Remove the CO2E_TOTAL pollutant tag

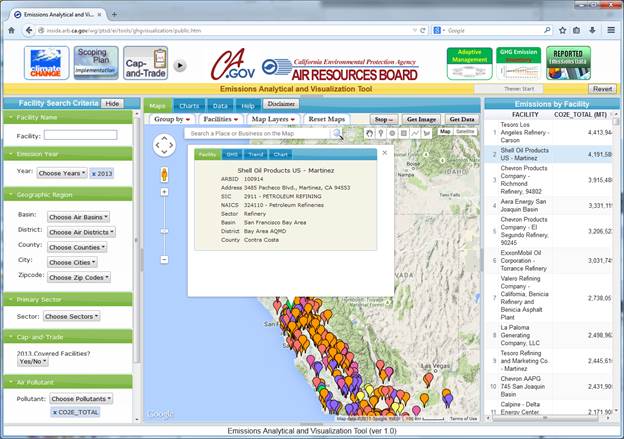point(54,411)
